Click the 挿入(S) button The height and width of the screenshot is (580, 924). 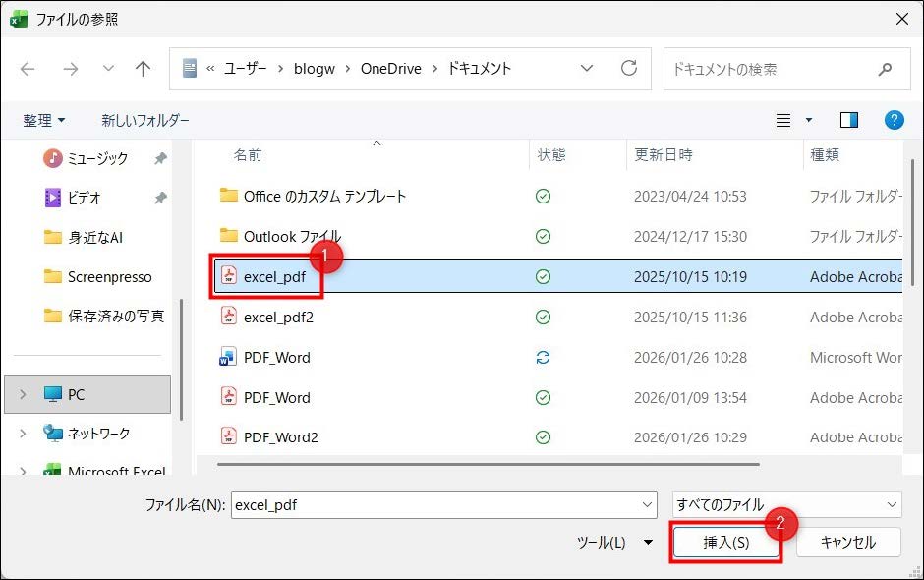(x=725, y=542)
